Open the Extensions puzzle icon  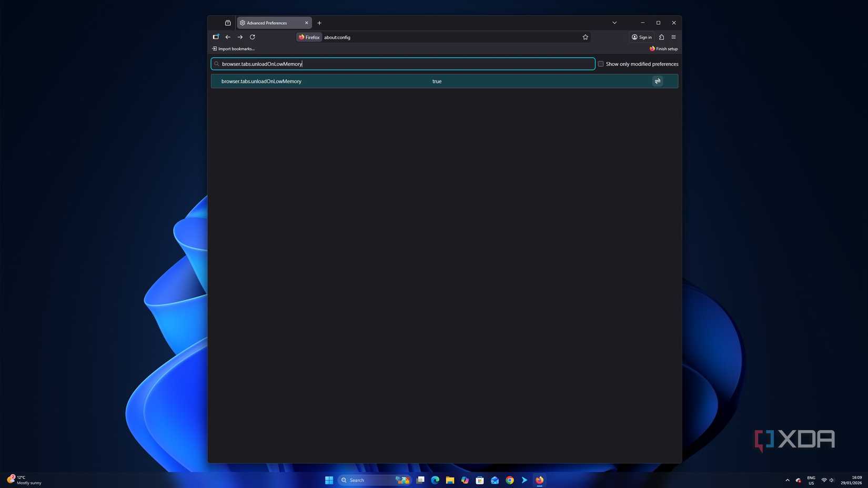pyautogui.click(x=661, y=37)
